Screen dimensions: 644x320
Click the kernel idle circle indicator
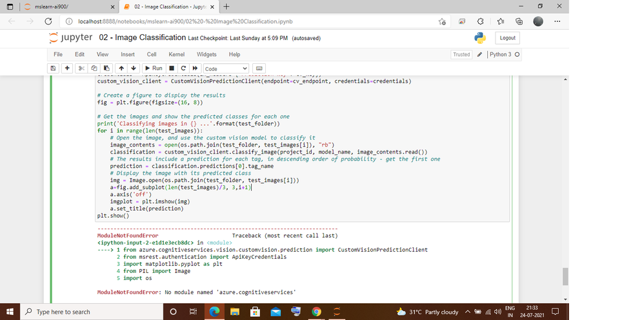(x=517, y=54)
